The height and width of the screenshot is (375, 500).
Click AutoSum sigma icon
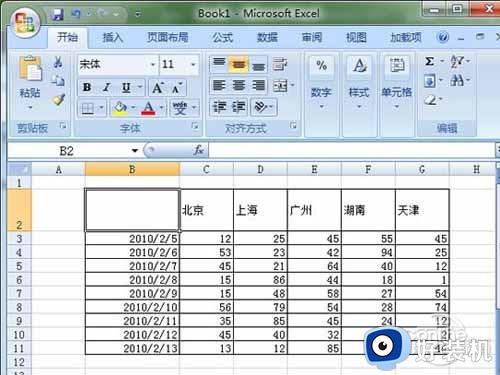click(x=429, y=61)
